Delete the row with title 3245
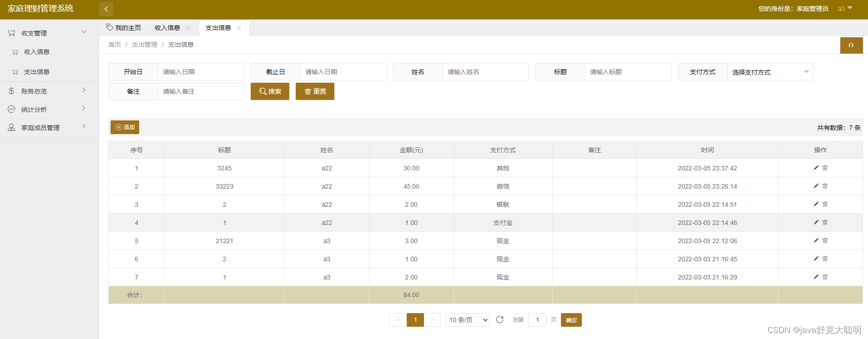 [x=825, y=168]
